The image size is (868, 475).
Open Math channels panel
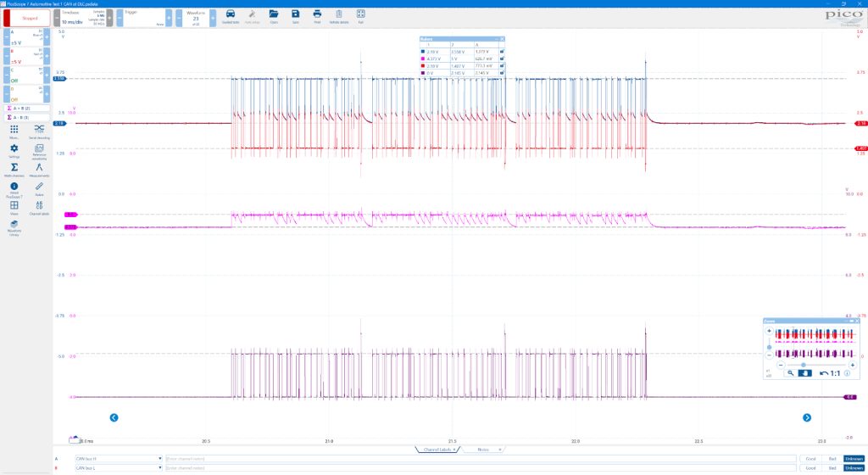(14, 170)
